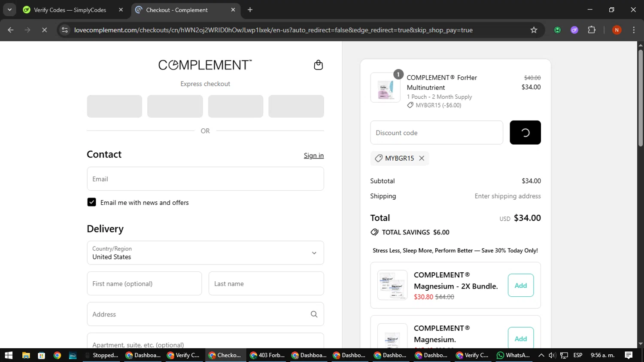Open the shopping bag cart icon

pos(318,65)
